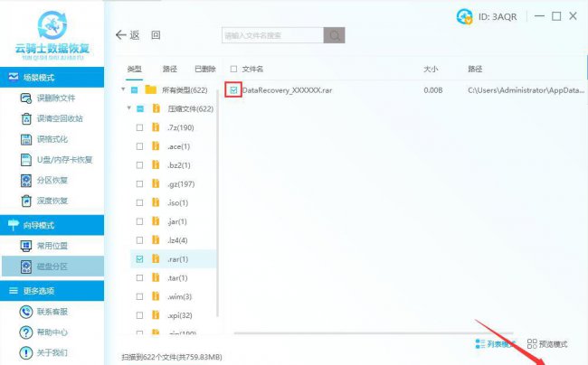Check the .xpi(32) checkbox
The width and height of the screenshot is (588, 365).
pos(139,315)
